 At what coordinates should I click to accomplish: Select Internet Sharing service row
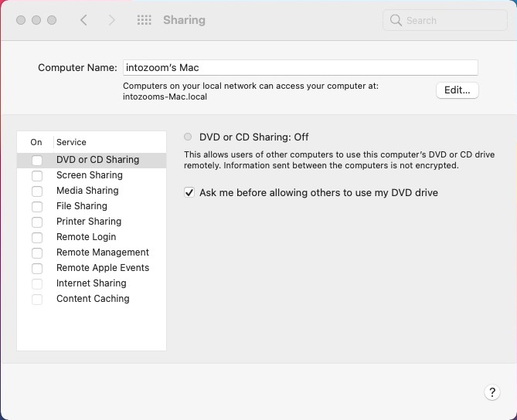91,283
